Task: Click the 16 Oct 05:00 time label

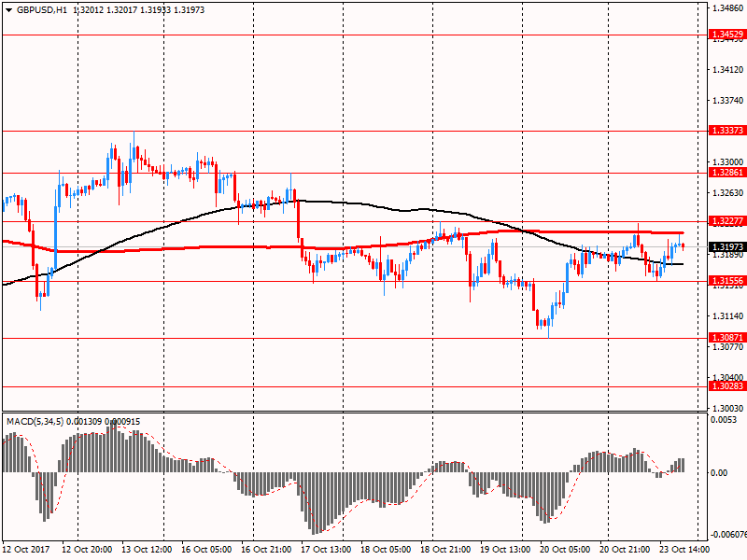Action: coord(206,550)
